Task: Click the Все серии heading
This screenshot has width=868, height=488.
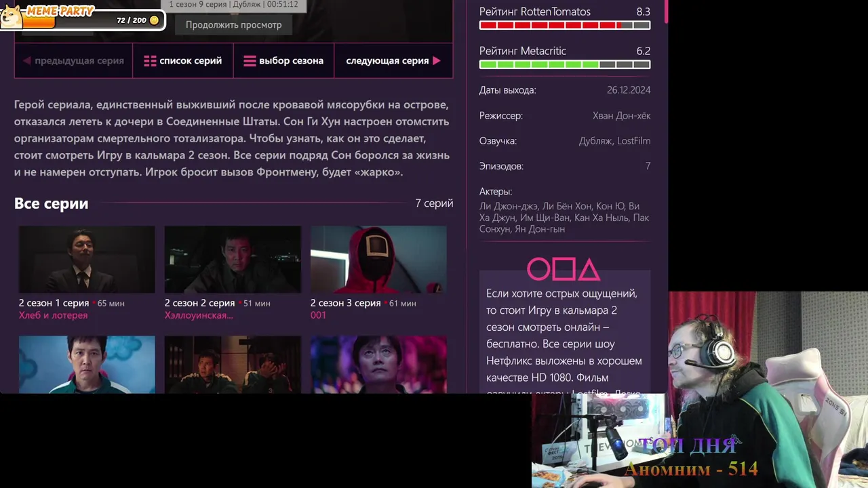Action: point(52,203)
